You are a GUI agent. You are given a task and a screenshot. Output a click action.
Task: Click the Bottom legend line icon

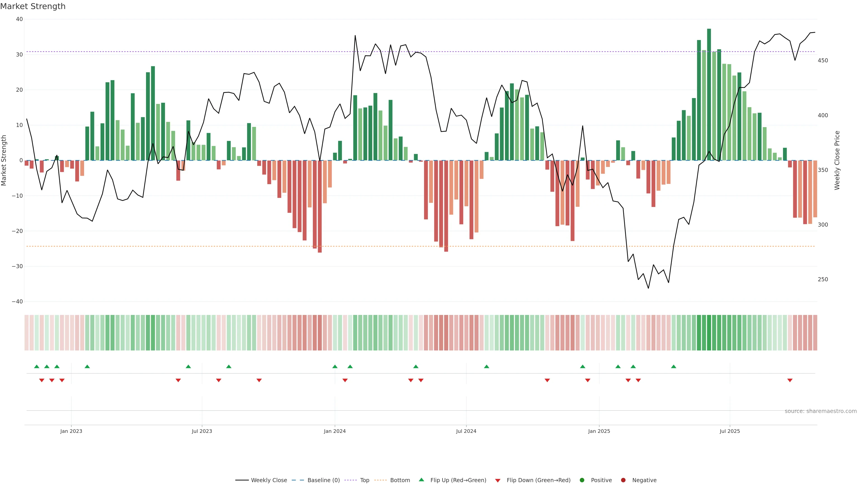[x=380, y=480]
